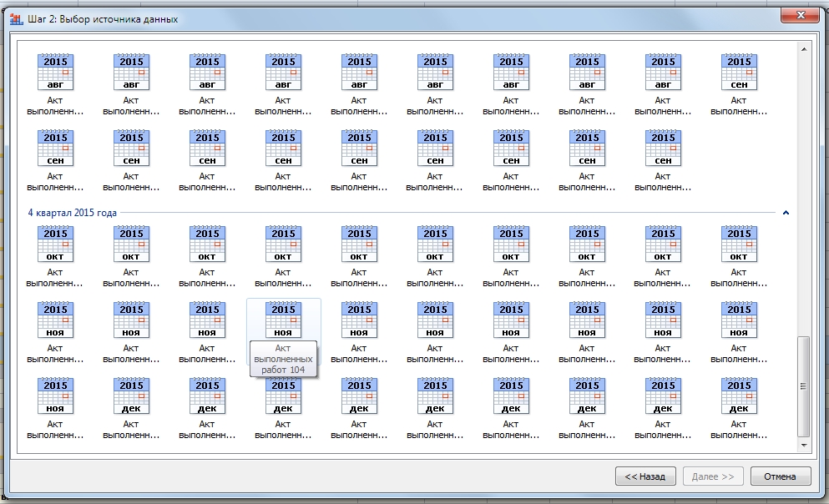Cancel the wizard with Отмена

(x=781, y=476)
